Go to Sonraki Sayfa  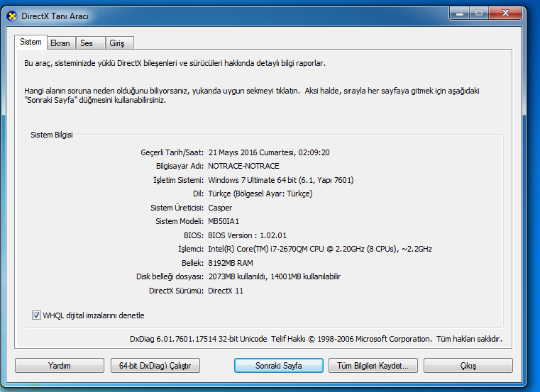[279, 366]
